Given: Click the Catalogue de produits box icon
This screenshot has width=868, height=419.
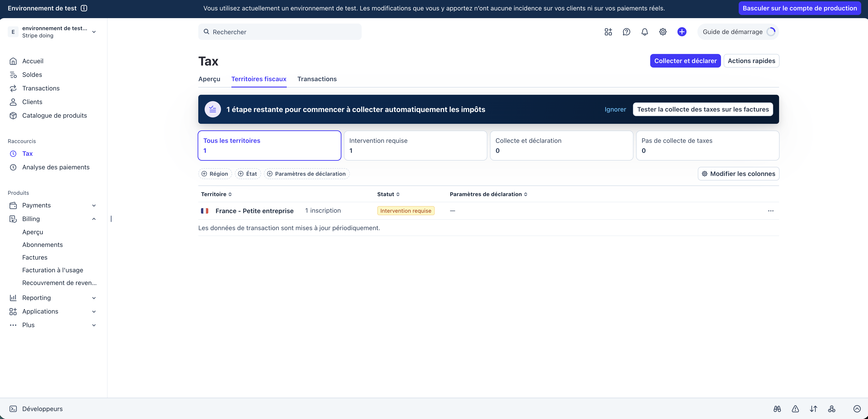Looking at the screenshot, I should click(x=13, y=116).
